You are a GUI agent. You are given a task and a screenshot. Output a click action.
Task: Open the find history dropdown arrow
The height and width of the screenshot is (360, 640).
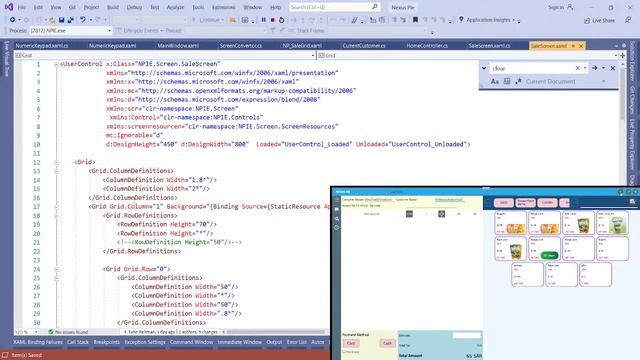pyautogui.click(x=585, y=68)
